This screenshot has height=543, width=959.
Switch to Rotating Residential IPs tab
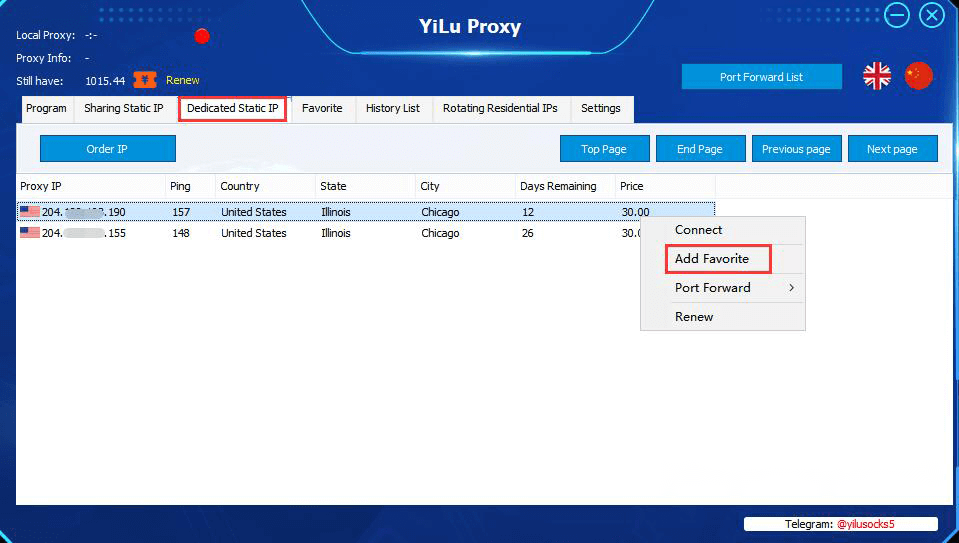pyautogui.click(x=500, y=108)
